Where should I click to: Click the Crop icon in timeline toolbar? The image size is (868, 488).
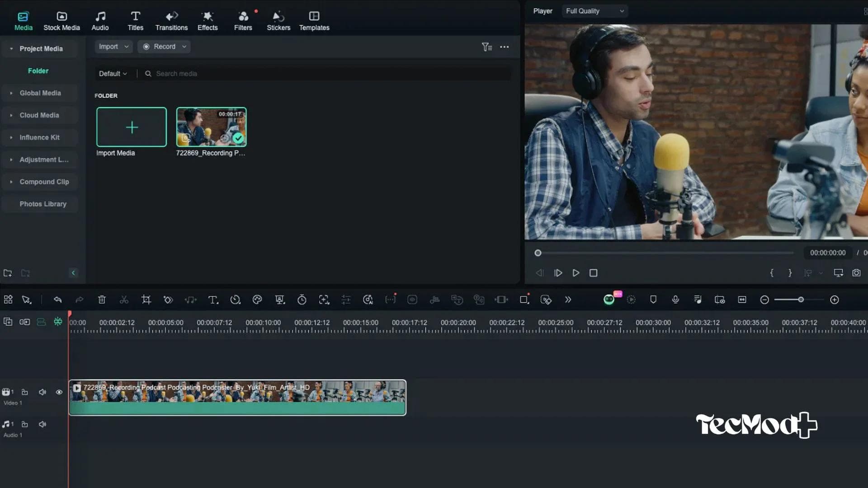146,300
